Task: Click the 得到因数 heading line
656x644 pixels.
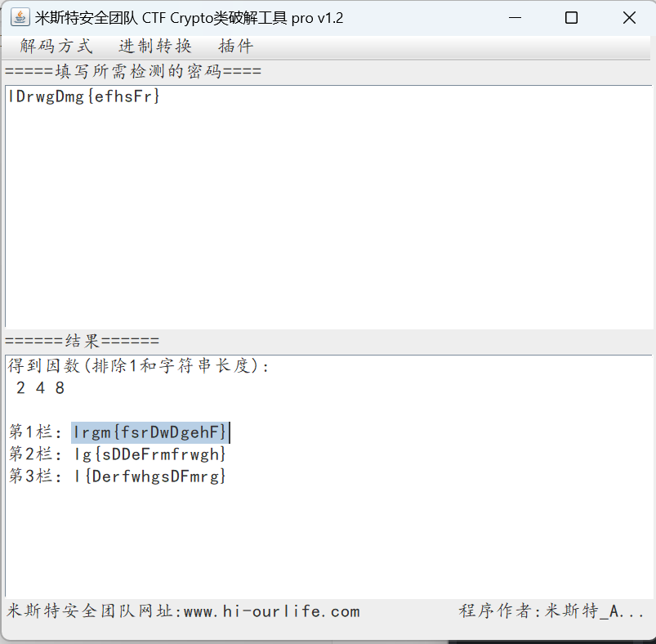Action: [139, 366]
